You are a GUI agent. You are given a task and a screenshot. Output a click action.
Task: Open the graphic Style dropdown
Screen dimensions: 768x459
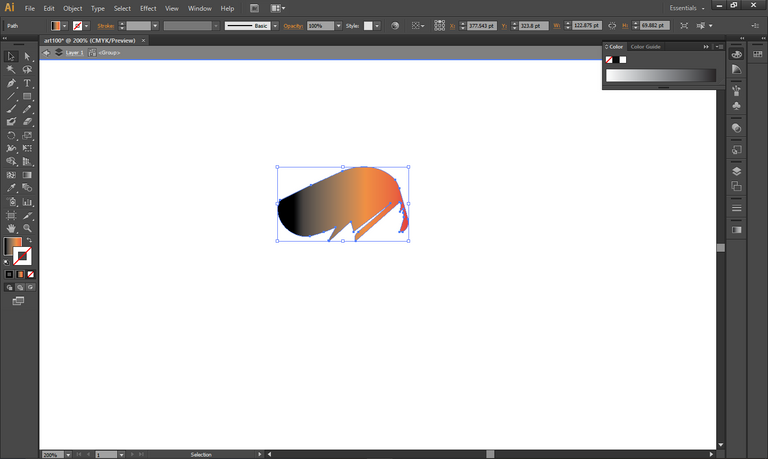[377, 26]
